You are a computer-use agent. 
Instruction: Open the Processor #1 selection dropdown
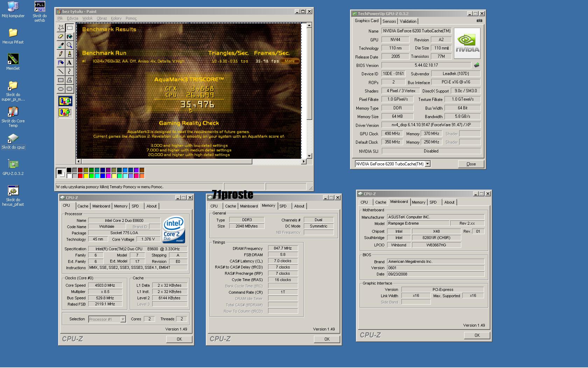tap(123, 319)
